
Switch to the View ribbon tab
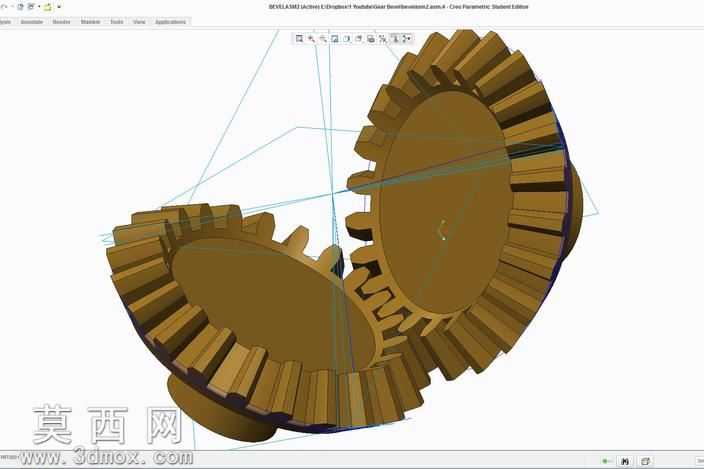(x=139, y=22)
